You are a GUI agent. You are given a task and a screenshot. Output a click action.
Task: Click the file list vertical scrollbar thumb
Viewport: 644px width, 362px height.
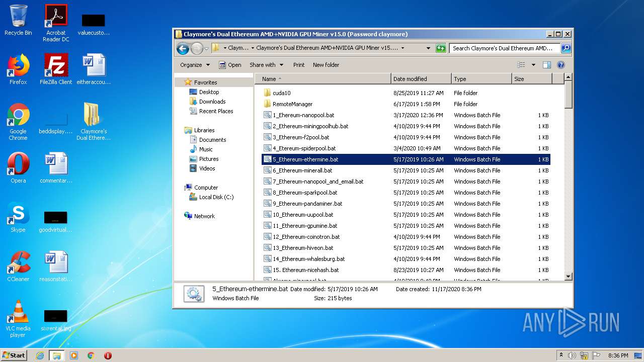569,95
